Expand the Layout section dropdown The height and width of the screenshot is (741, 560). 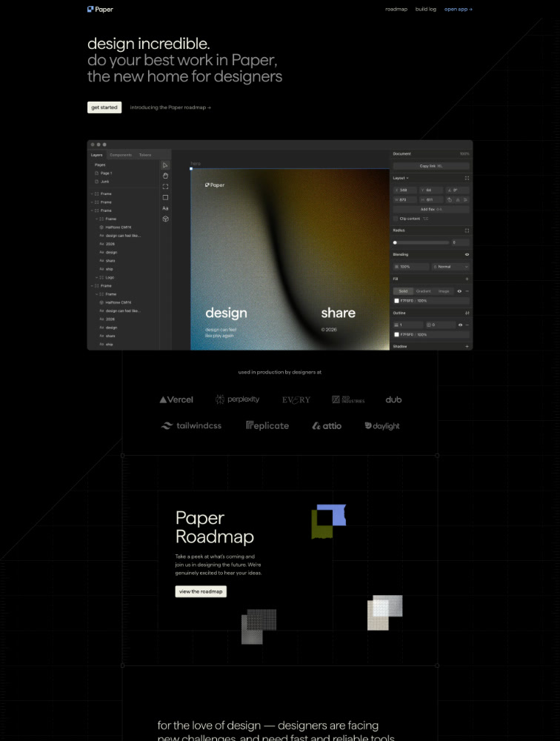tap(401, 178)
